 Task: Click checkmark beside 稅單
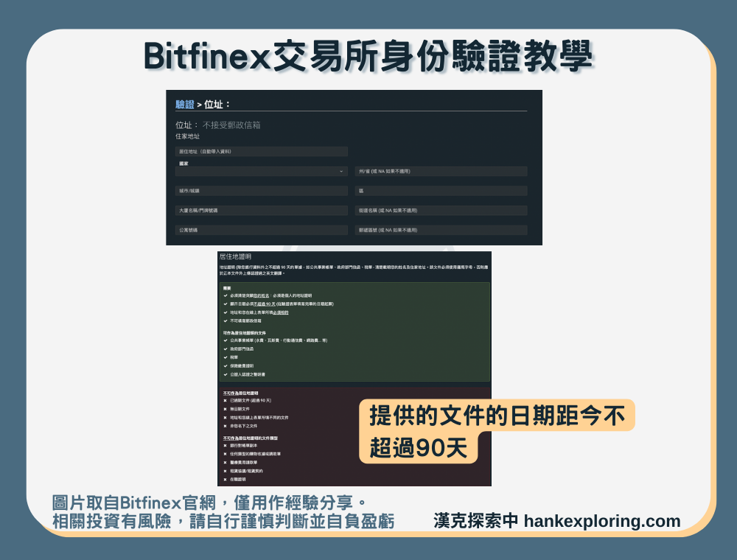226,357
